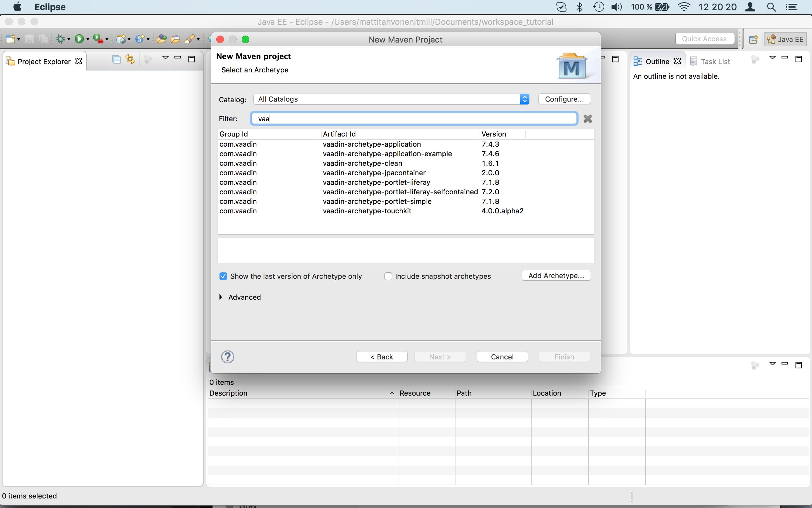Click the New wizard toolbar icon
Viewport: 812px width, 508px height.
pos(10,39)
